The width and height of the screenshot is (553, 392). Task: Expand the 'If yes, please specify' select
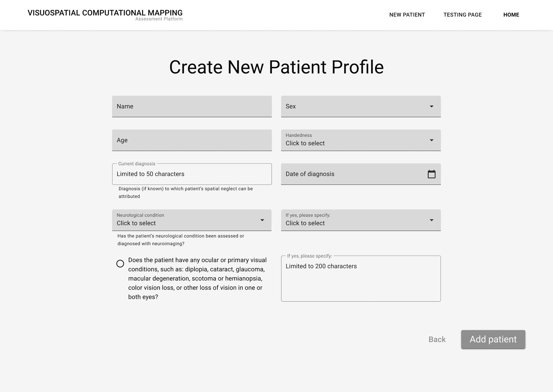click(x=361, y=220)
